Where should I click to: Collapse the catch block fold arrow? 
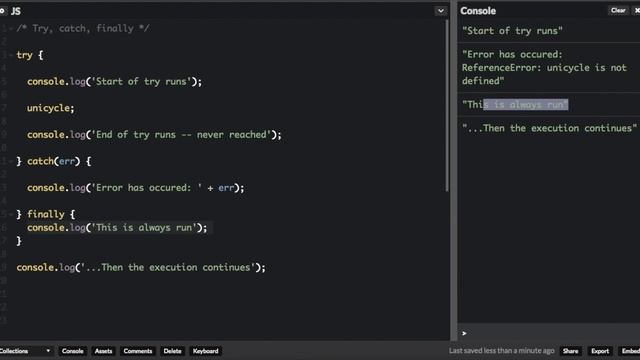tap(11, 162)
